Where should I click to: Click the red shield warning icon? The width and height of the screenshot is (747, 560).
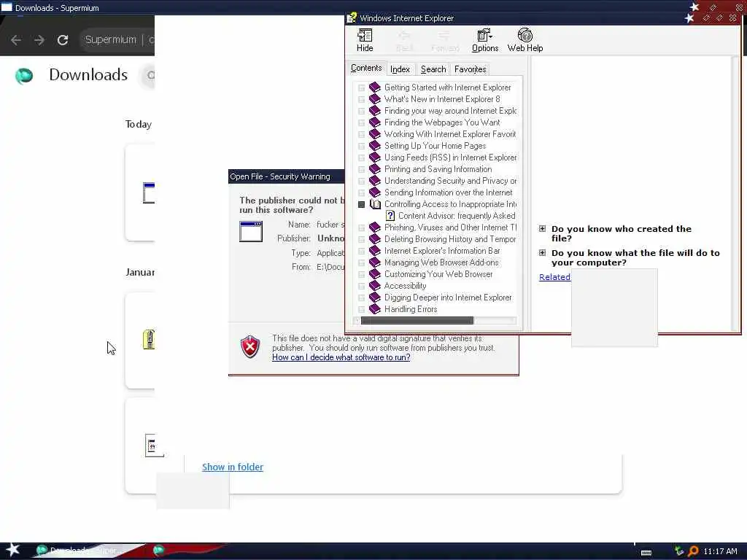click(250, 346)
